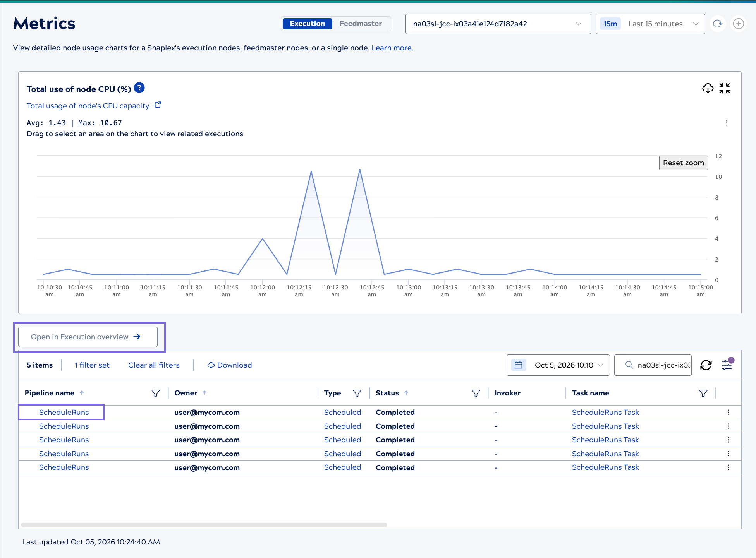756x558 pixels.
Task: Sort by Owner column arrow
Action: [204, 393]
